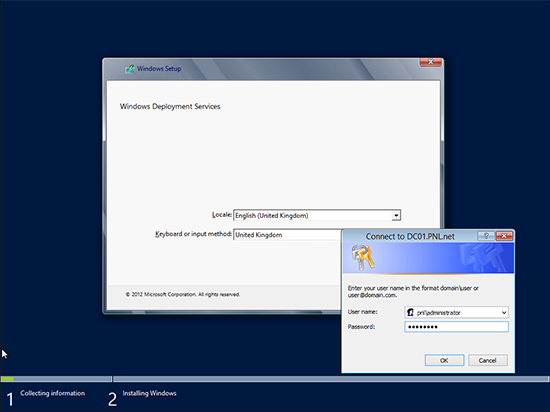Click the 'Enter your user name' instruction text
Viewport: 550px width, 412px height.
coord(413,291)
